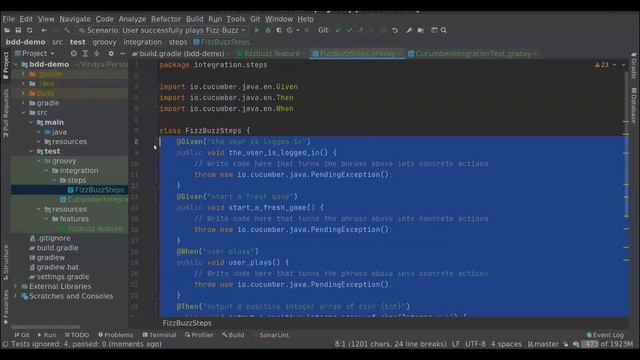This screenshot has width=640, height=360.
Task: Open the Terminal tool window
Action: 159,335
